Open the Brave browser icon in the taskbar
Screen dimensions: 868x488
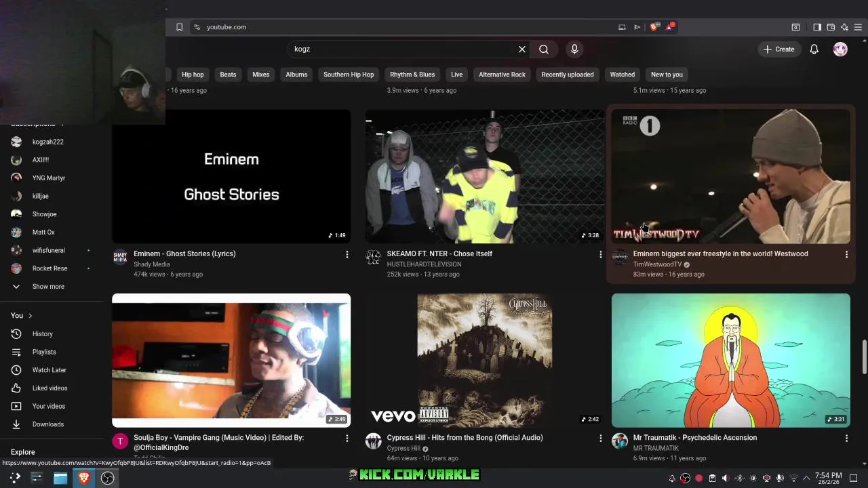point(84,478)
